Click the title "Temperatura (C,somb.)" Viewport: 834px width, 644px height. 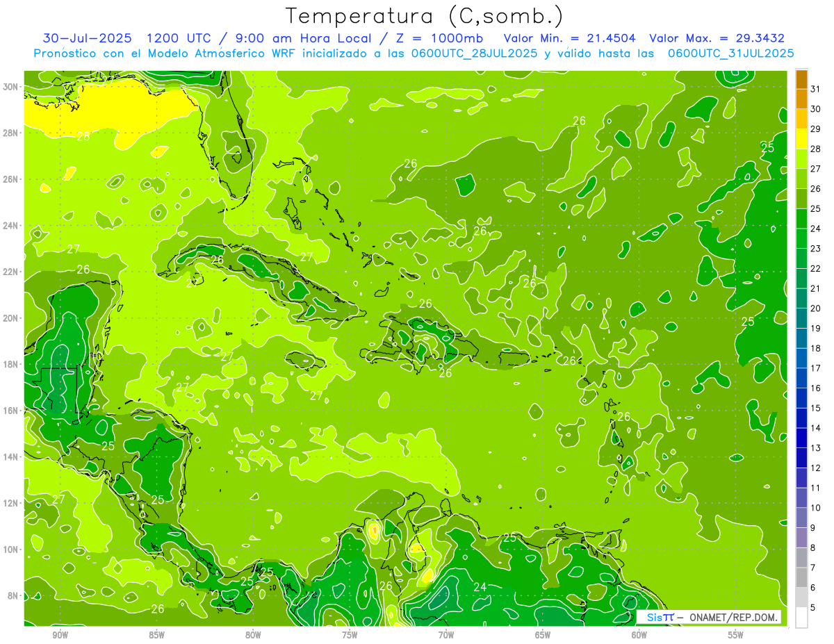point(425,16)
